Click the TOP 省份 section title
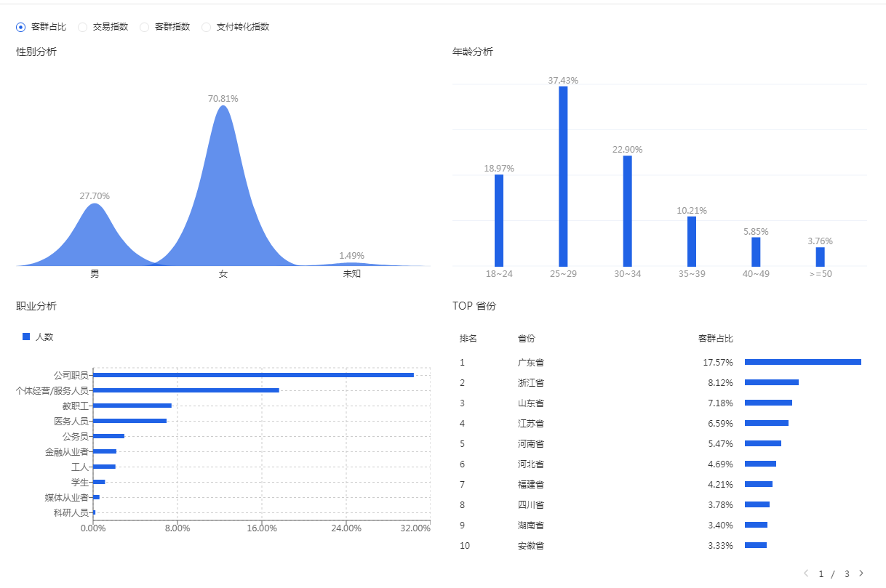The height and width of the screenshot is (588, 886). (x=474, y=306)
